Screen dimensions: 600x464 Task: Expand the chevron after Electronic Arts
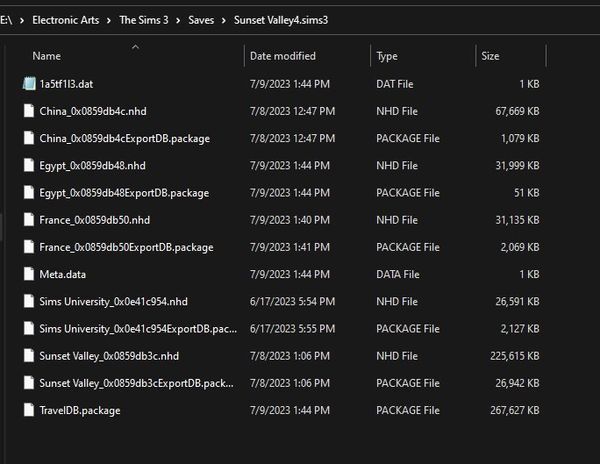tap(109, 20)
